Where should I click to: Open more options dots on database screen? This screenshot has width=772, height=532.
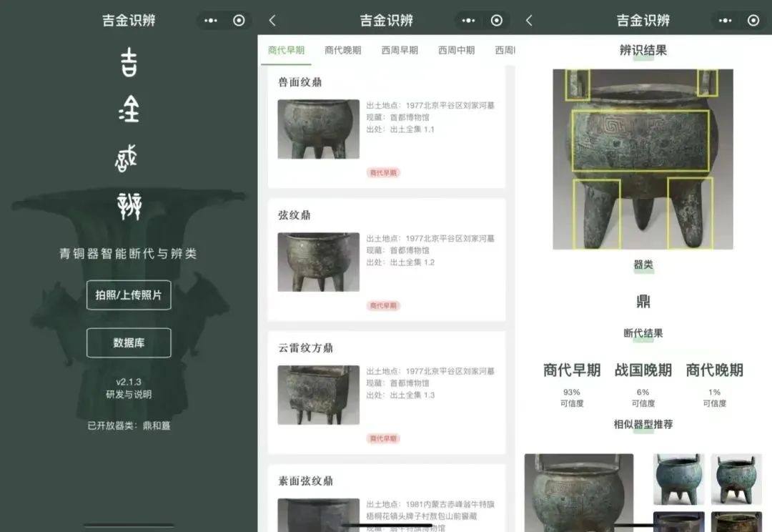[x=468, y=21]
